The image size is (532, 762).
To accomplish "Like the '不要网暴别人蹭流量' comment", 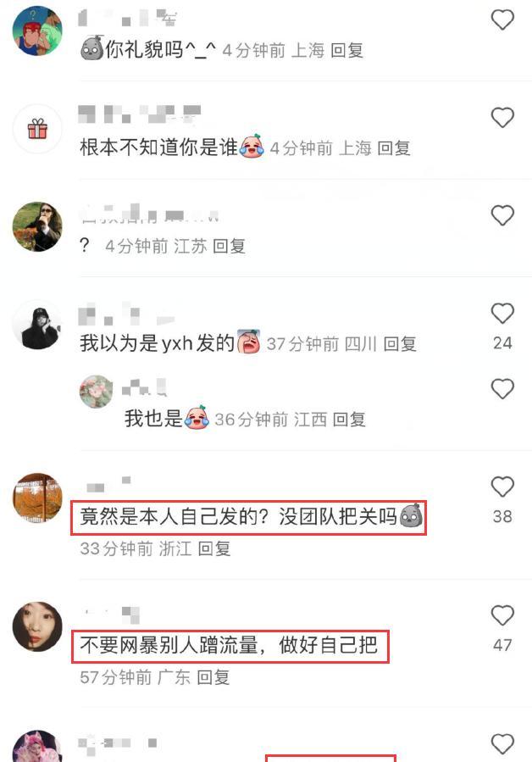I will click(502, 615).
